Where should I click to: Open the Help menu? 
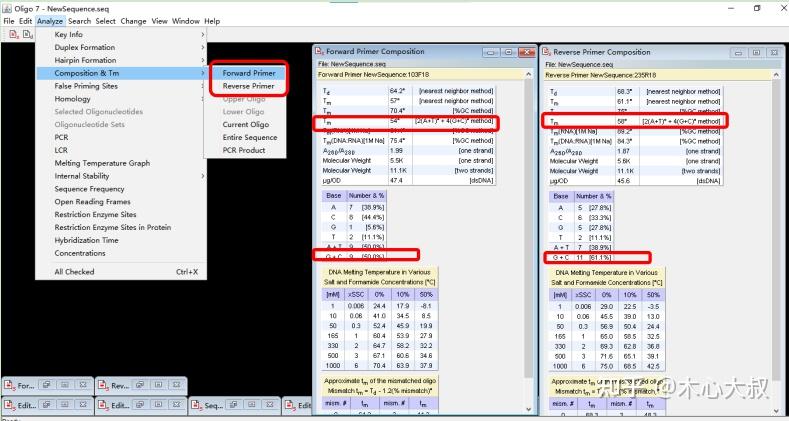212,21
